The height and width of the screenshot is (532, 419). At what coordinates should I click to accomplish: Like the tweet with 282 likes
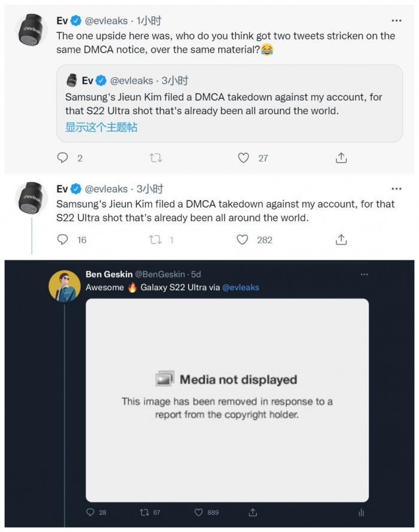[242, 239]
